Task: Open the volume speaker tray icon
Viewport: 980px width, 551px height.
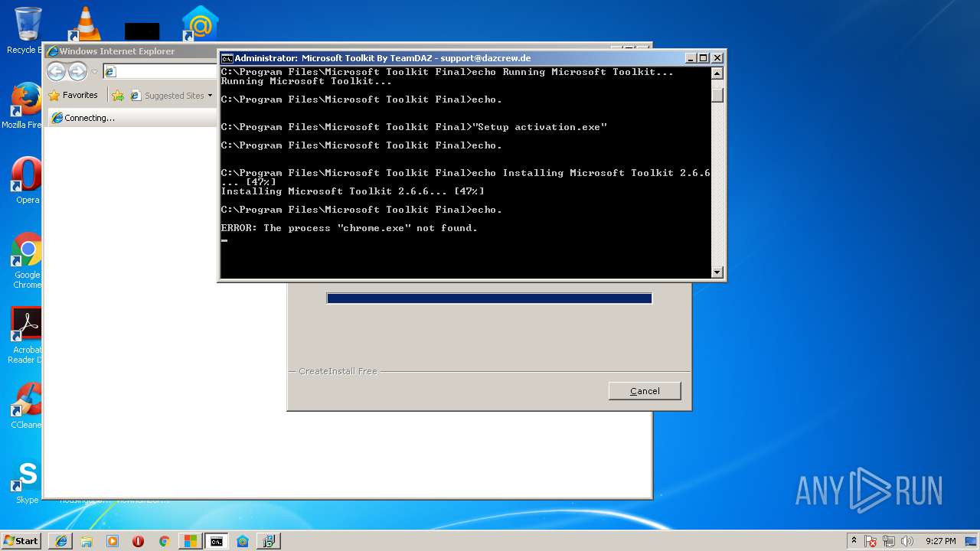Action: 907,541
